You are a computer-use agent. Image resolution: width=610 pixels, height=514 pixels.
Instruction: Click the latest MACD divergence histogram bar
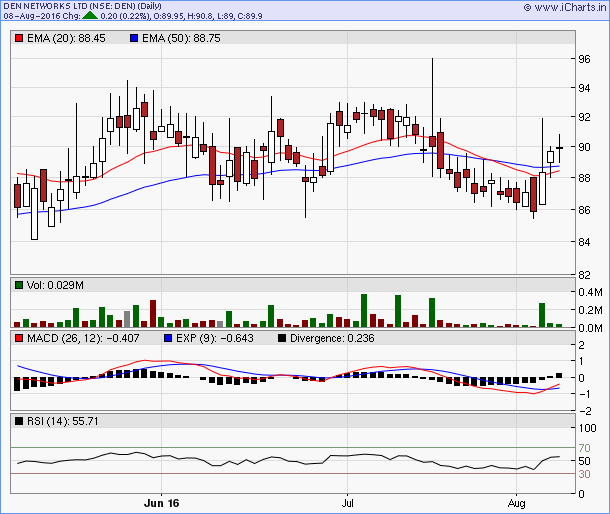pos(559,375)
